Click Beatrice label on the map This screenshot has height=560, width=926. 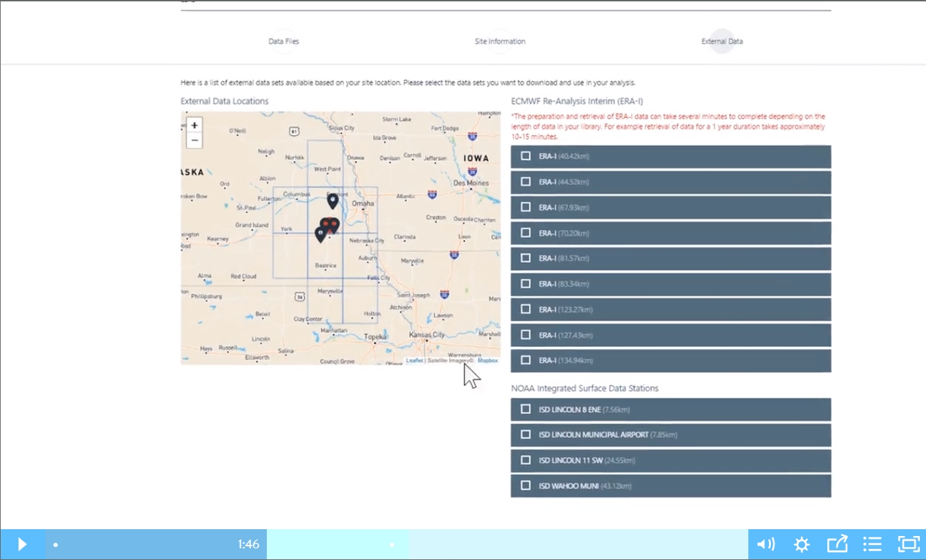click(326, 265)
